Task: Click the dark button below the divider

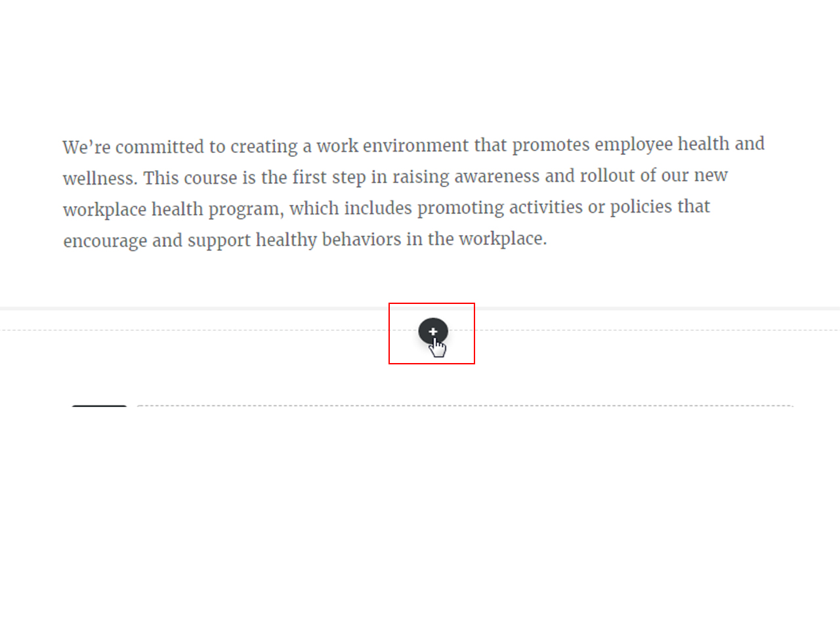Action: click(x=99, y=408)
